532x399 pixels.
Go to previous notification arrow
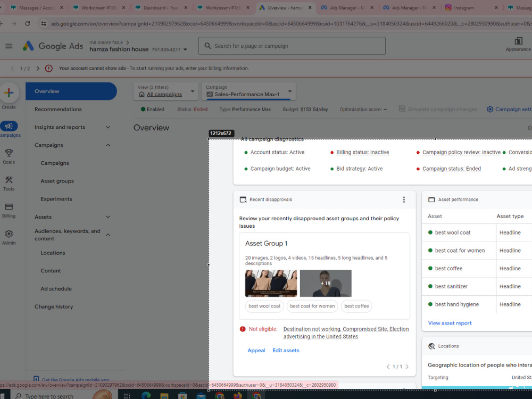click(13, 68)
